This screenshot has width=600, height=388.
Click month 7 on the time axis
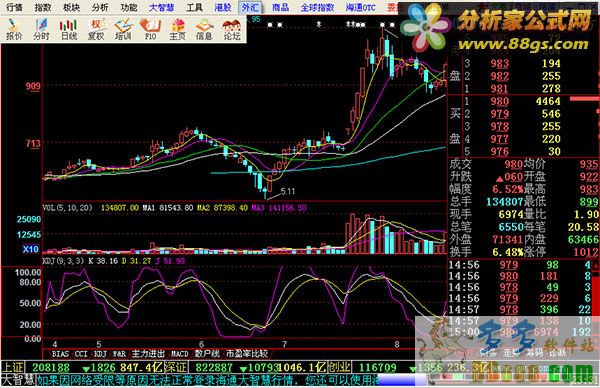click(x=284, y=344)
